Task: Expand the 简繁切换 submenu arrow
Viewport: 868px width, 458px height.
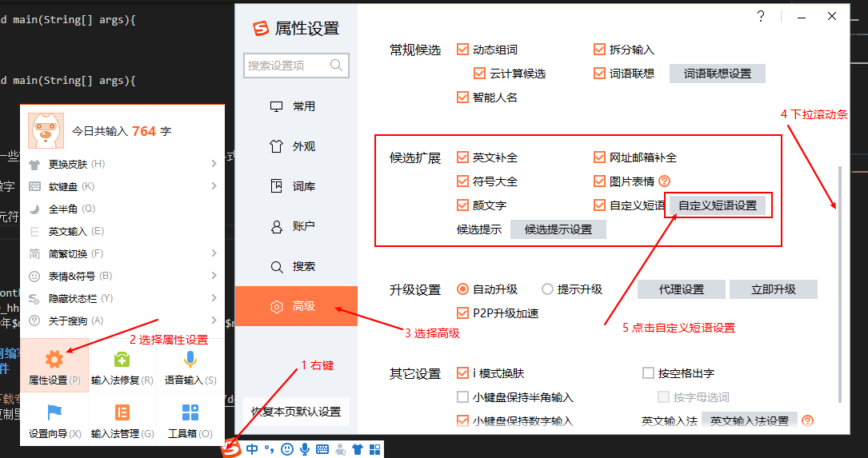Action: (x=214, y=253)
